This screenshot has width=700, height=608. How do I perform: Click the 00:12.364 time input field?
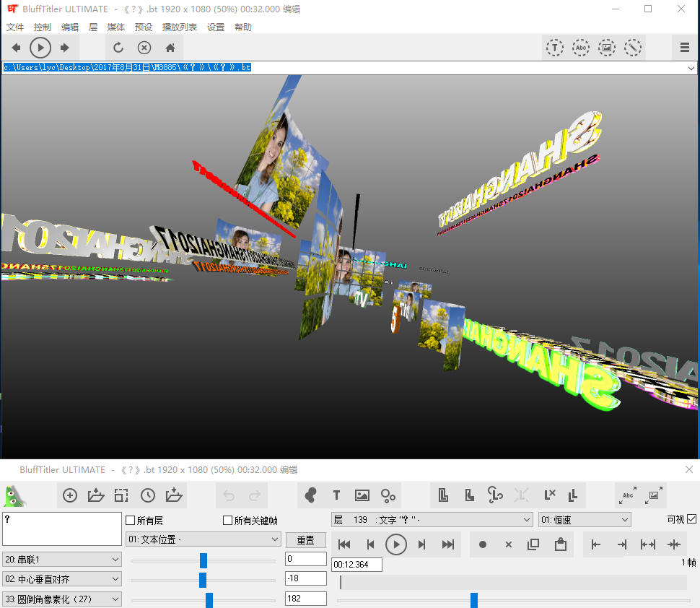point(356,565)
